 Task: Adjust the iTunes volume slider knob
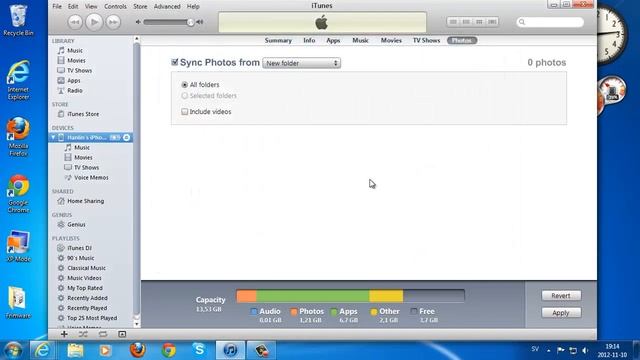[x=190, y=22]
